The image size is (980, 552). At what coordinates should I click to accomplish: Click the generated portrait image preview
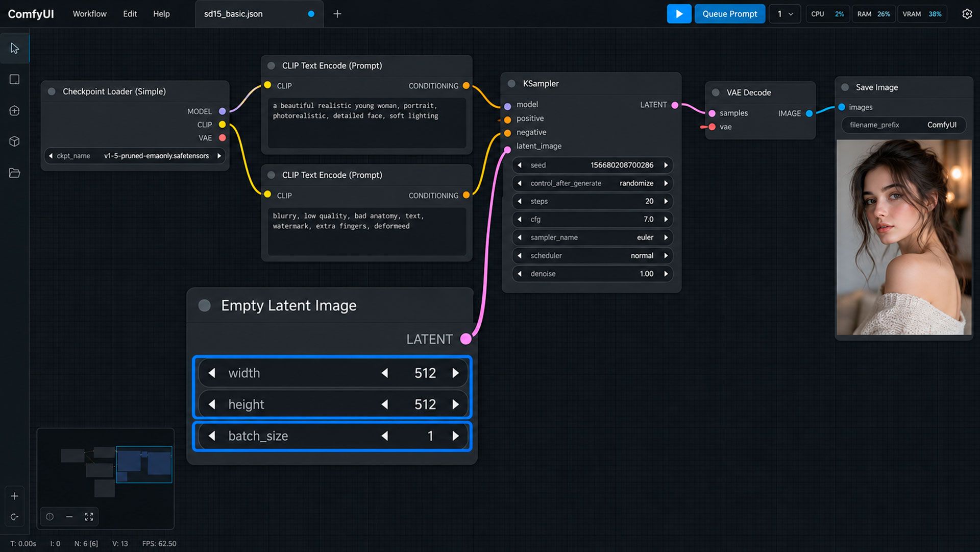(x=904, y=237)
